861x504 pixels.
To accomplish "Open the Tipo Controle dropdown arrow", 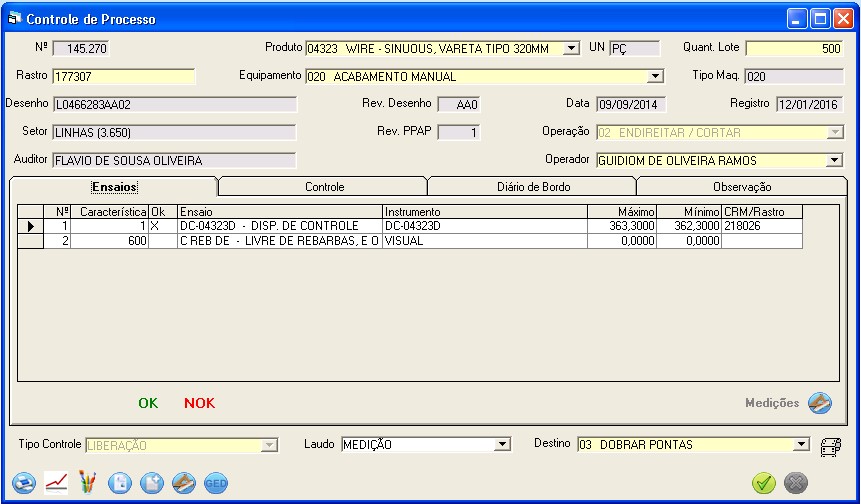I will (269, 445).
